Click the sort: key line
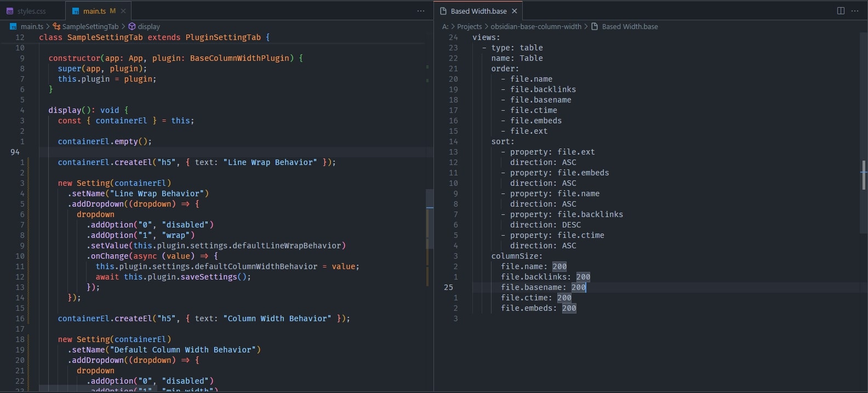 point(502,141)
